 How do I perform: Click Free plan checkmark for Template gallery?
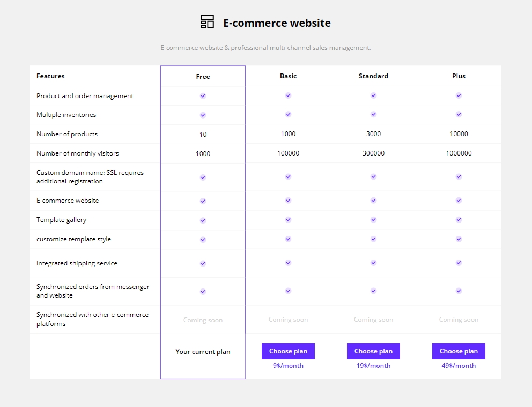pyautogui.click(x=203, y=220)
